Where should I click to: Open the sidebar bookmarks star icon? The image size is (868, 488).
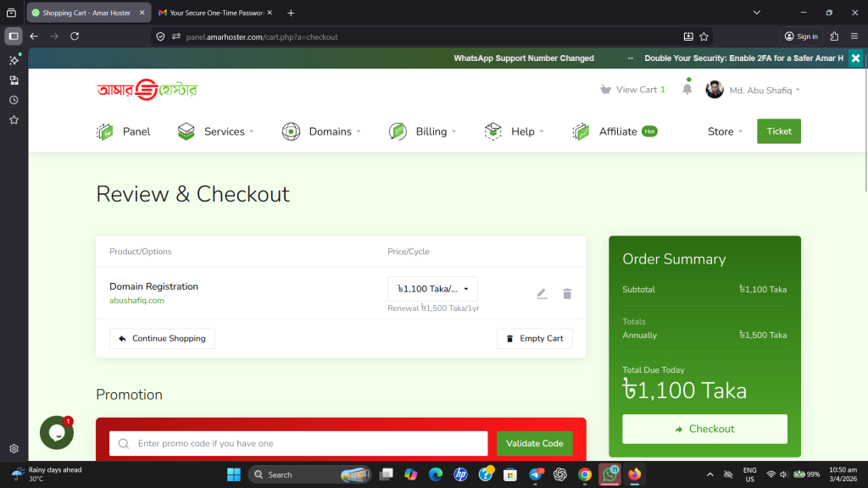[x=14, y=120]
